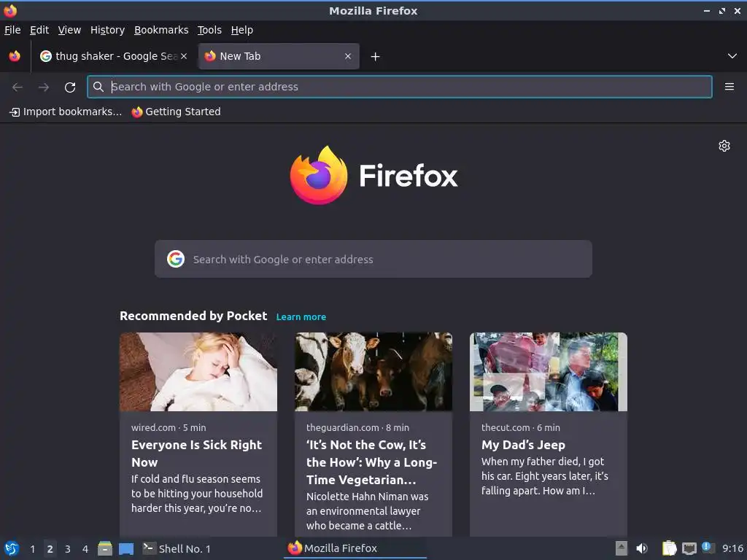The width and height of the screenshot is (747, 560).
Task: Open the hamburger application menu
Action: 729,87
